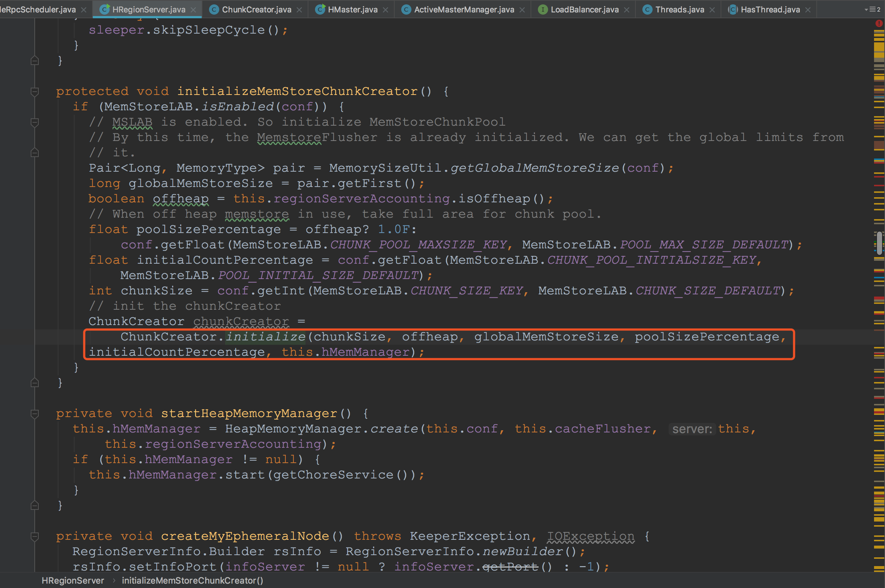This screenshot has width=885, height=588.
Task: Click the LoadBalancer.java interface icon
Action: coord(543,9)
